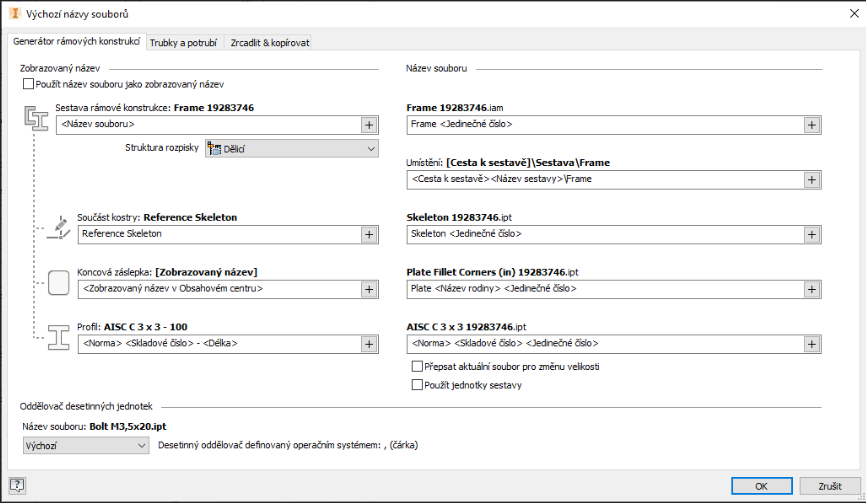Confirm dialog with OK button

[761, 486]
